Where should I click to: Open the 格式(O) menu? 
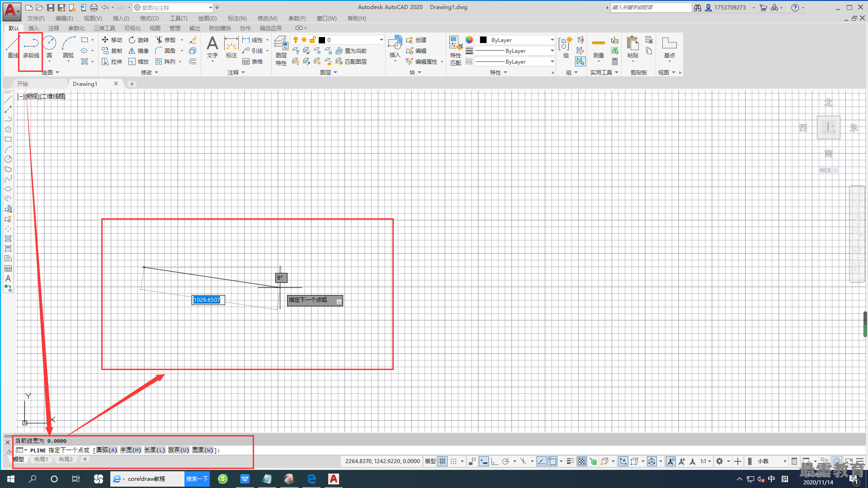pos(149,19)
